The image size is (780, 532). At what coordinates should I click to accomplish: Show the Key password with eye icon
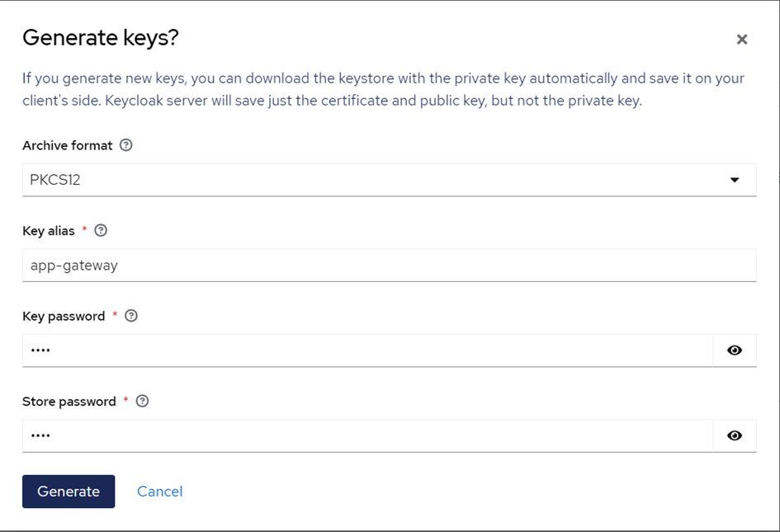coord(734,351)
